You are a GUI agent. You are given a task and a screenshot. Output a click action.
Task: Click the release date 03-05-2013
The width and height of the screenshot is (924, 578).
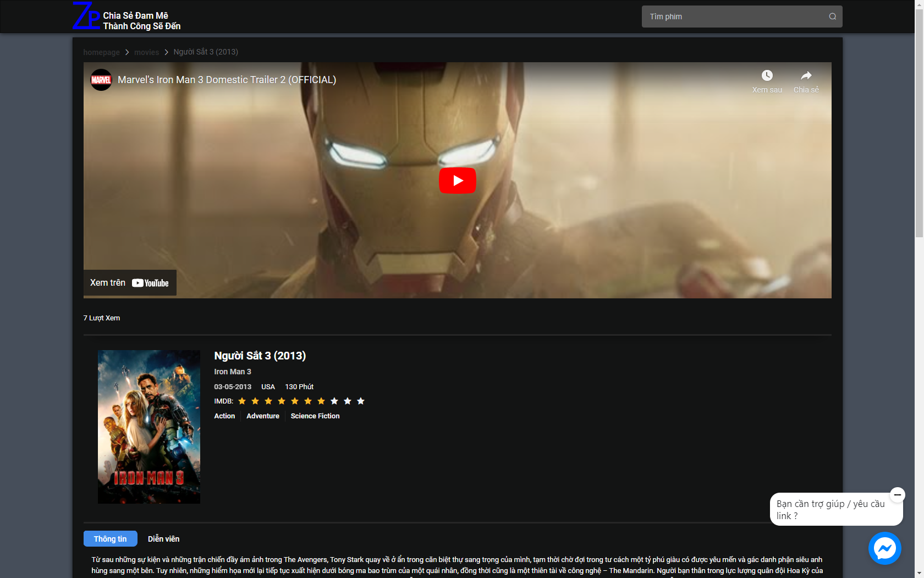(x=233, y=387)
